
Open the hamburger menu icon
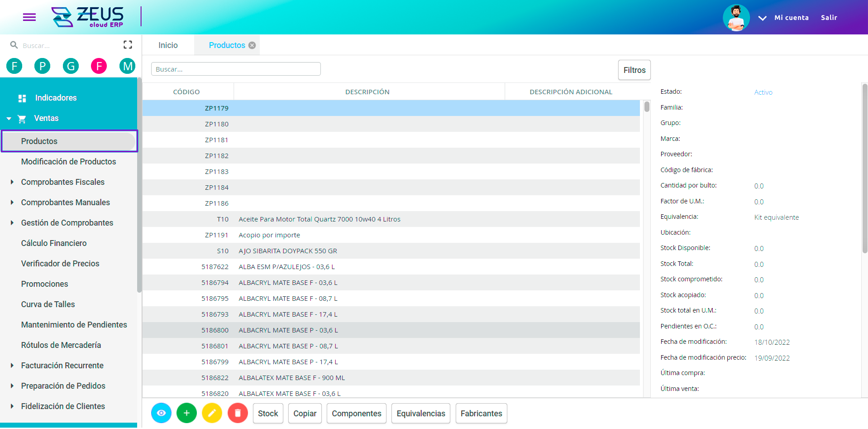(x=29, y=17)
